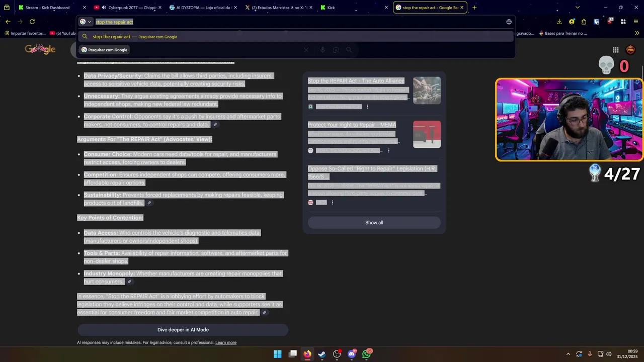
Task: Click the address bar text field
Action: coord(297,22)
